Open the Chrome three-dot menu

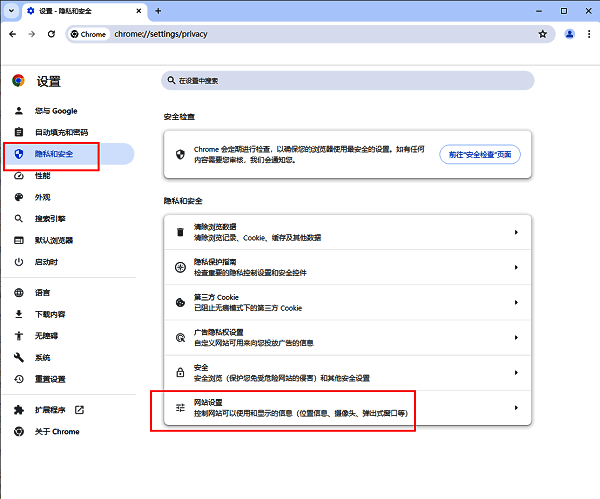point(588,33)
